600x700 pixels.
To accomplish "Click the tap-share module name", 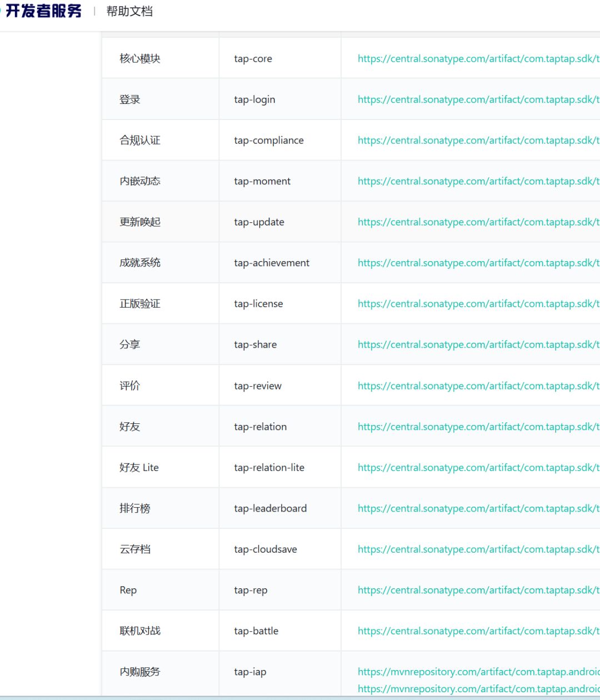I will (256, 344).
